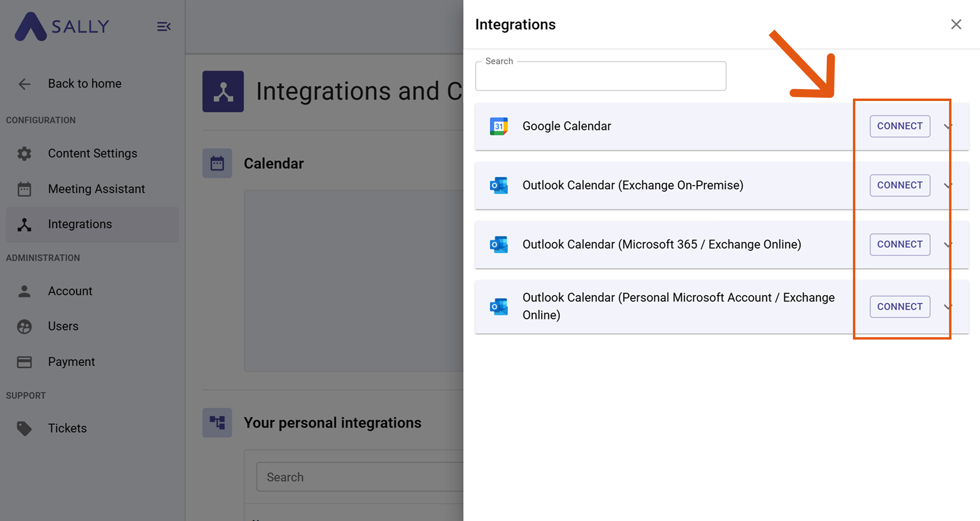Collapse the sidebar menu icon
The width and height of the screenshot is (980, 521).
coord(164,27)
